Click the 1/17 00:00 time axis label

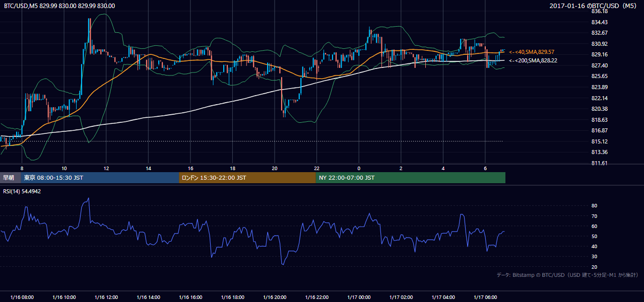click(359, 297)
